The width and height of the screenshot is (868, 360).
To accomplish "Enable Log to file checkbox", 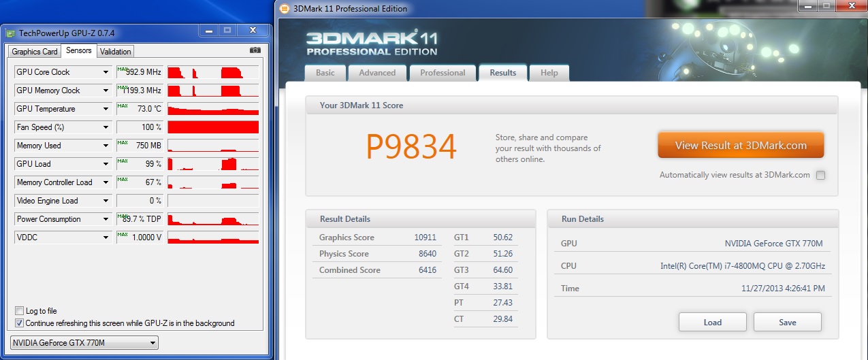I will pos(20,311).
